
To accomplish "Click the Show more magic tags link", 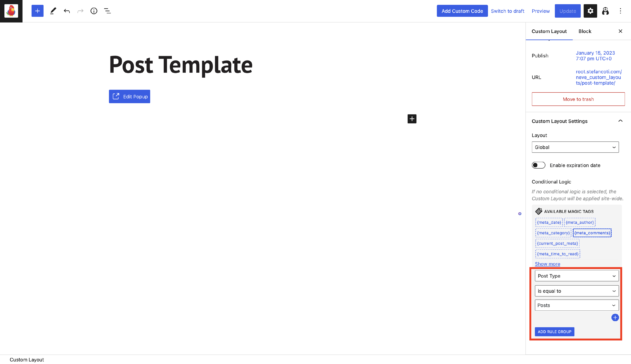I will [547, 264].
